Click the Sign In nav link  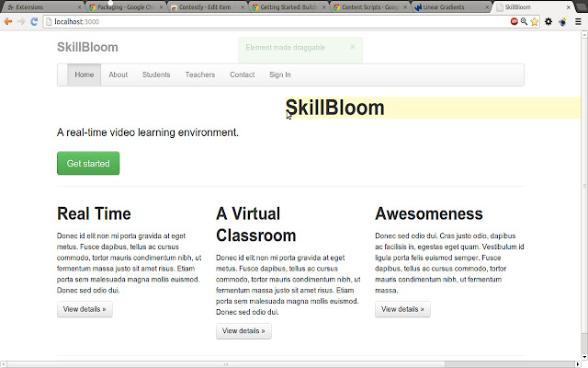coord(280,75)
